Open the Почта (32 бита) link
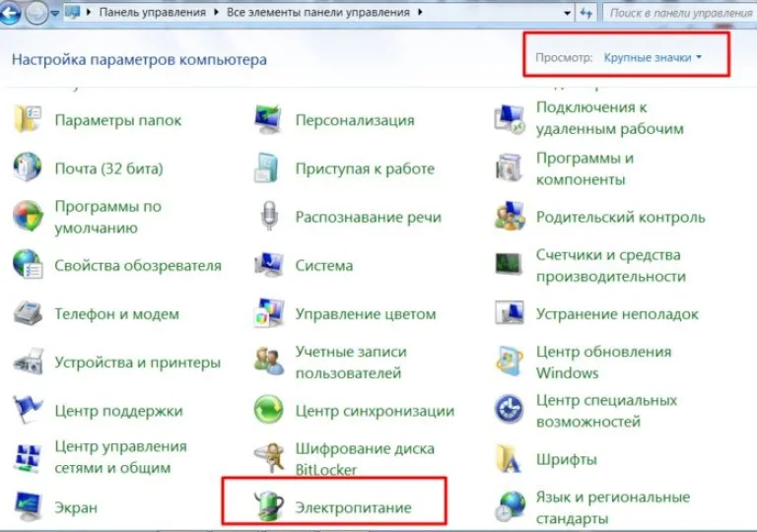Image resolution: width=757 pixels, height=532 pixels. [109, 168]
